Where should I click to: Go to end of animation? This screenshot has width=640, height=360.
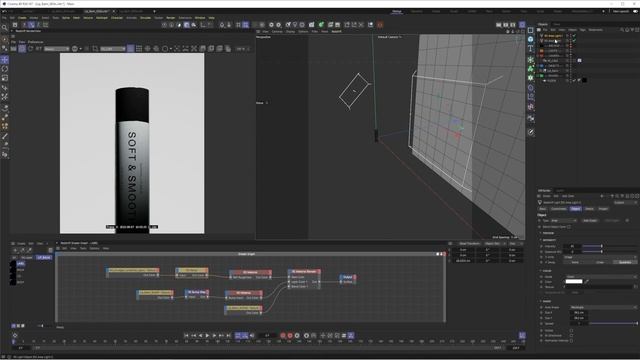(228, 336)
